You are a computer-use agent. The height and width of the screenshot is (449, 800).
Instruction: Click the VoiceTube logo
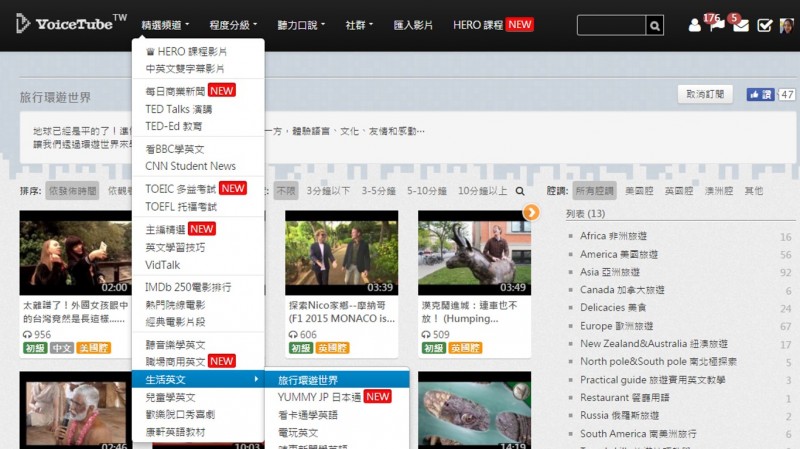(71, 23)
